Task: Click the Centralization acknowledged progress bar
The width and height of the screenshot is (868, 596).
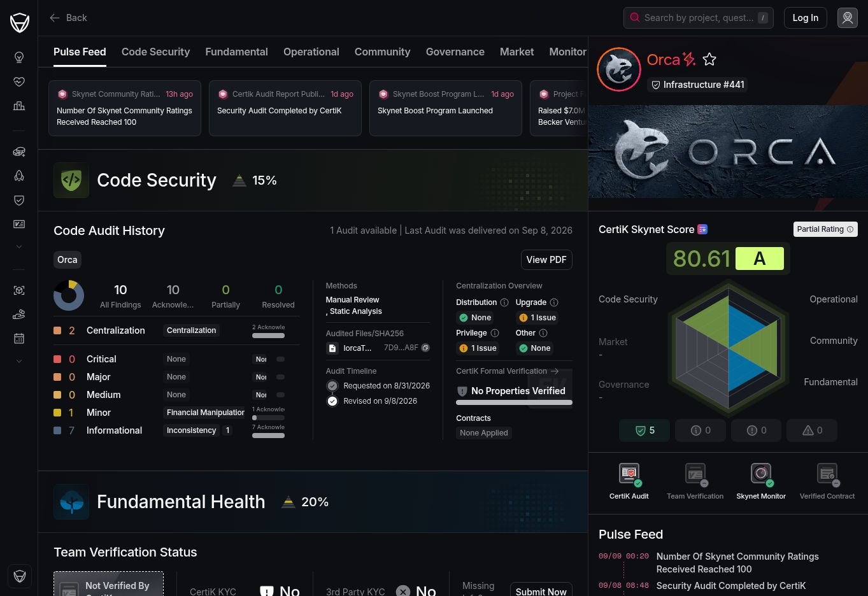Action: click(269, 336)
